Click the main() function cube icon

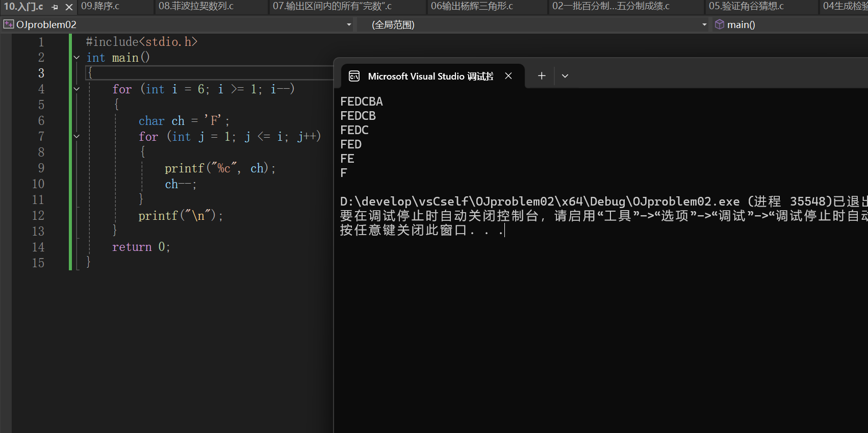click(719, 24)
